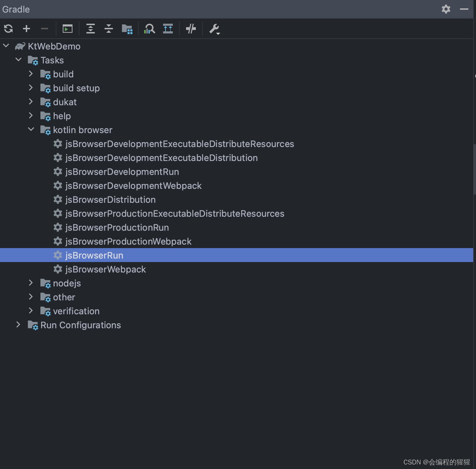The image size is (476, 469).
Task: Select the jsBrowserProductionWebpack task
Action: (128, 241)
